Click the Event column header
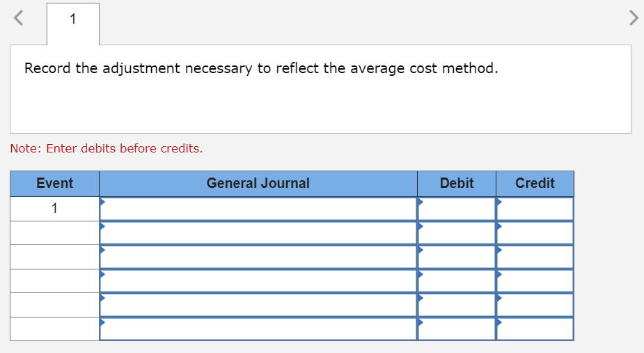Viewport: 644px width, 353px height. point(54,183)
